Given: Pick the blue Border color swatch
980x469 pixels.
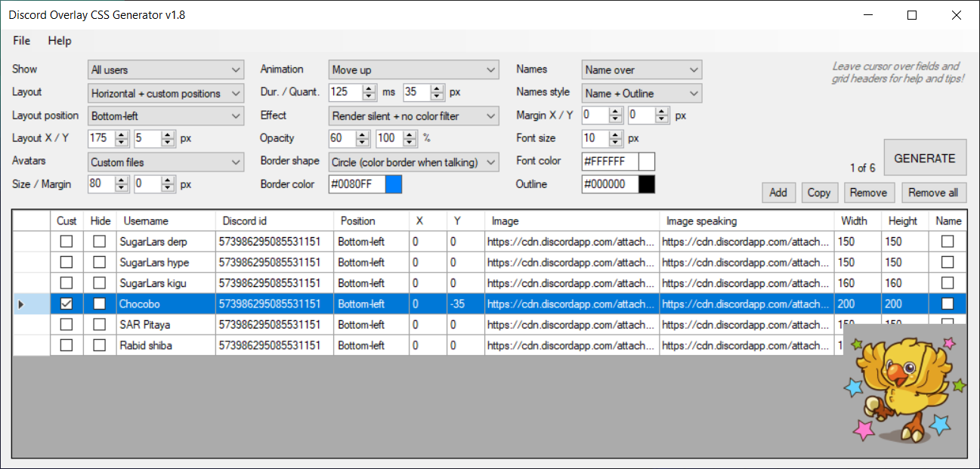Looking at the screenshot, I should [394, 184].
